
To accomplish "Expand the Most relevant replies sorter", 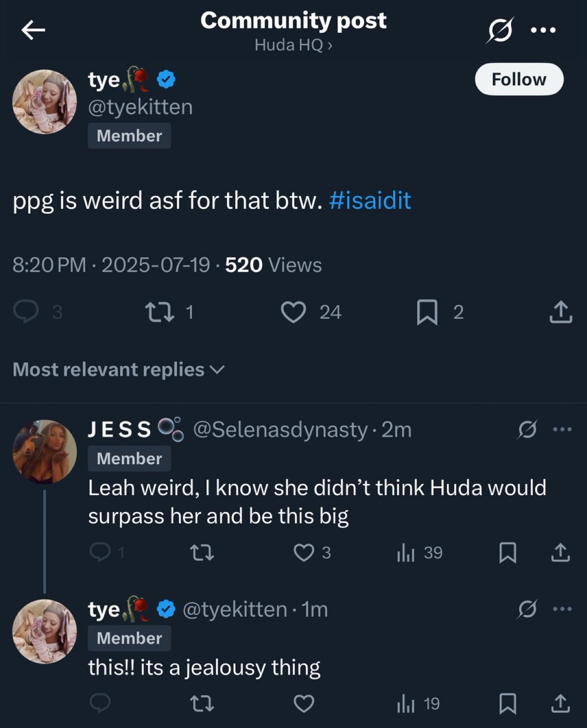I will click(118, 369).
